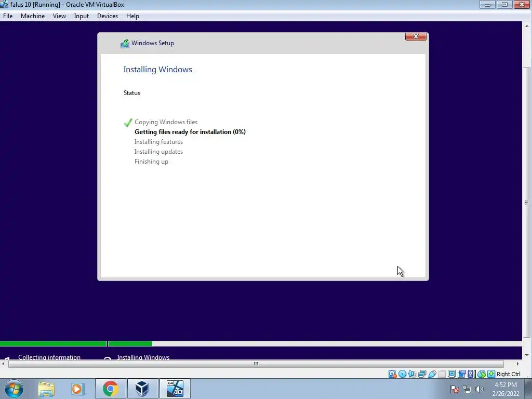Close the Windows Setup dialog
The width and height of the screenshot is (532, 399).
[416, 37]
